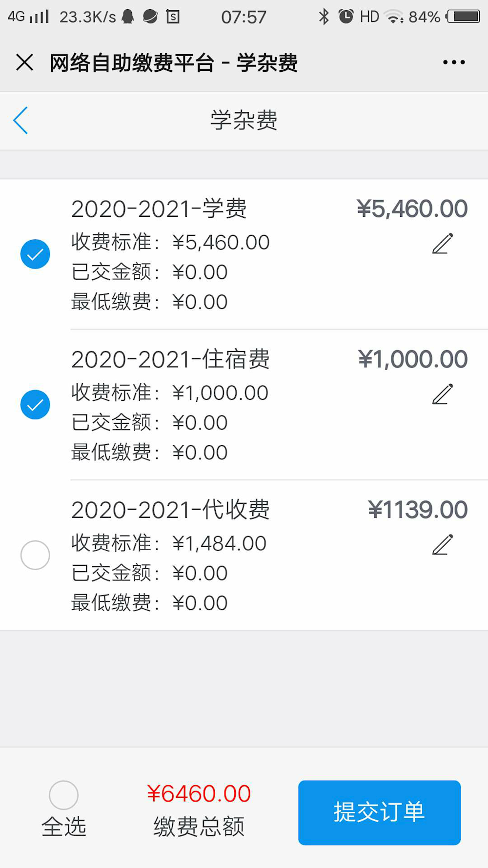The height and width of the screenshot is (868, 488).
Task: Uncheck the 2020-2021-住宿费 item
Action: [x=35, y=405]
